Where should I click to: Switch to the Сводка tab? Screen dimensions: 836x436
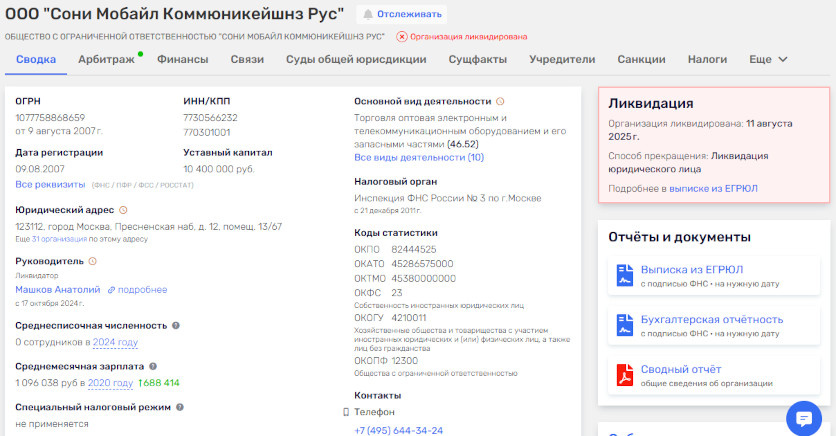(x=36, y=59)
